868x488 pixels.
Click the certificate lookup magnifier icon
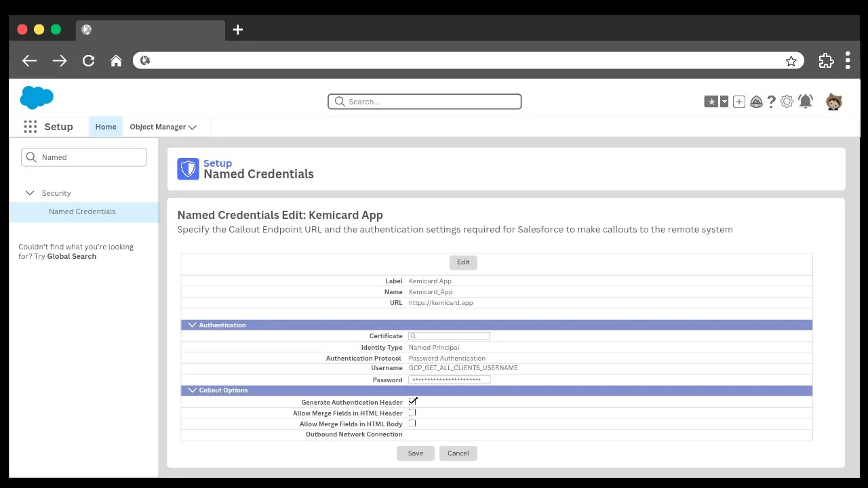tap(413, 336)
